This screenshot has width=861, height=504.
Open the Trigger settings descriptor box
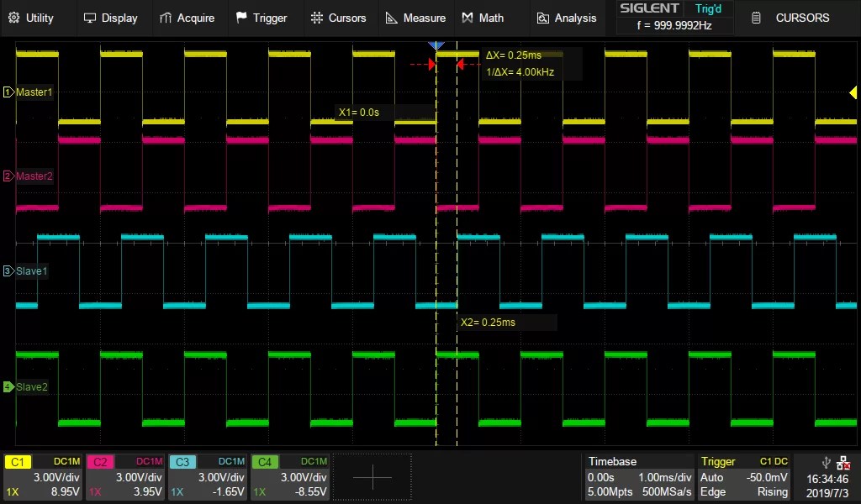coord(744,476)
